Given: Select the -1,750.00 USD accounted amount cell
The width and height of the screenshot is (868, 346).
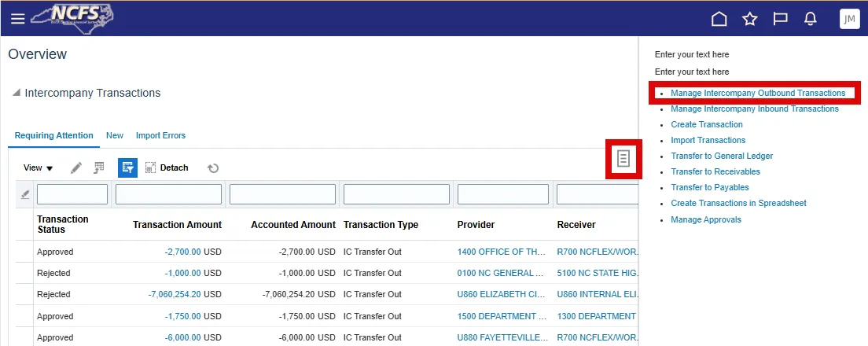Looking at the screenshot, I should [x=307, y=316].
